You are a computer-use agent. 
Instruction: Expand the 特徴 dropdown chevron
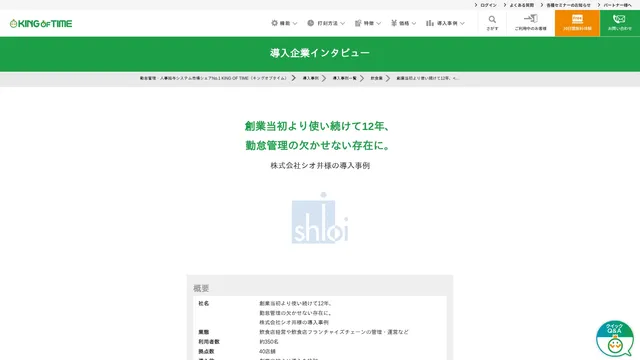378,24
